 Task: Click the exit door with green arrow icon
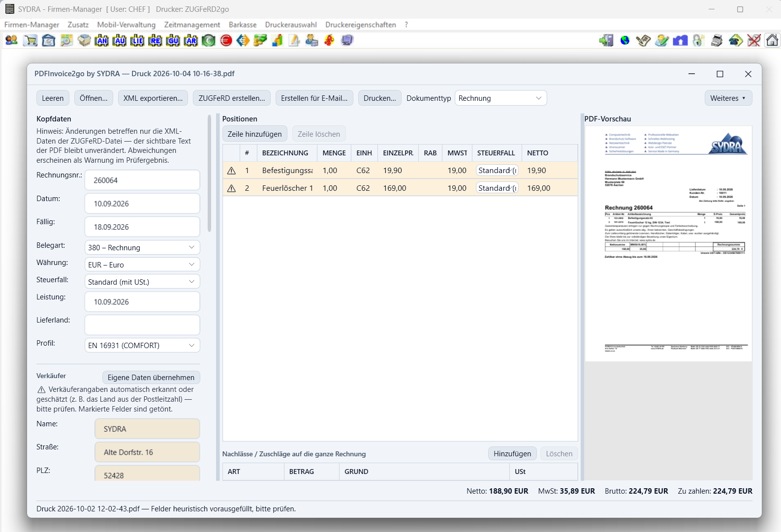606,40
